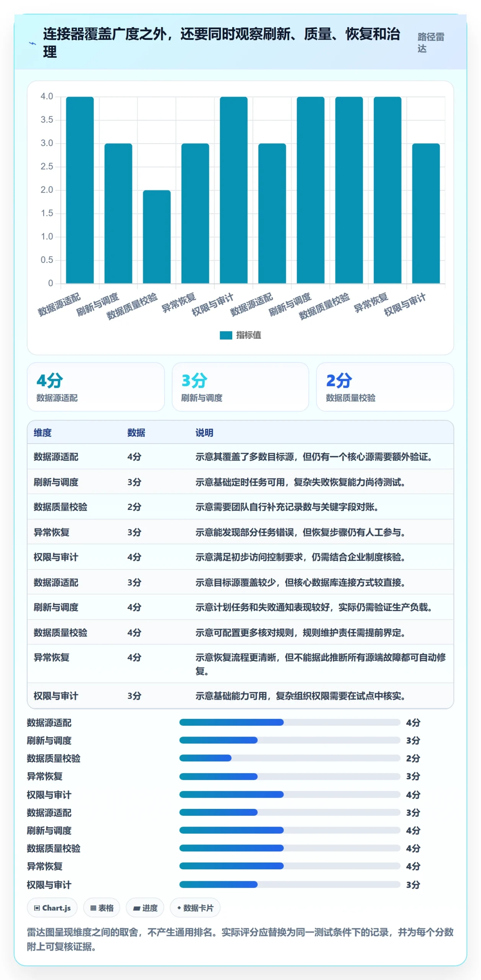The image size is (481, 980).
Task: Select the 数据源适配 chart bar with value 4
Action: (x=80, y=190)
